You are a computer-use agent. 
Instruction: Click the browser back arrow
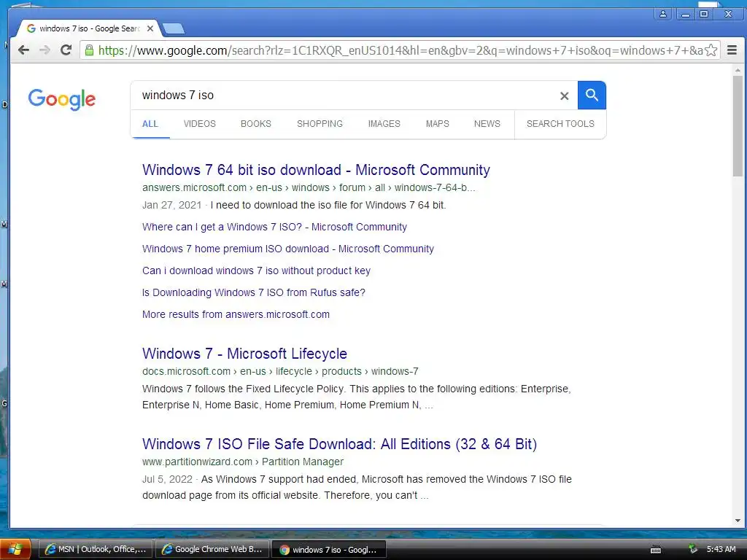pos(23,50)
